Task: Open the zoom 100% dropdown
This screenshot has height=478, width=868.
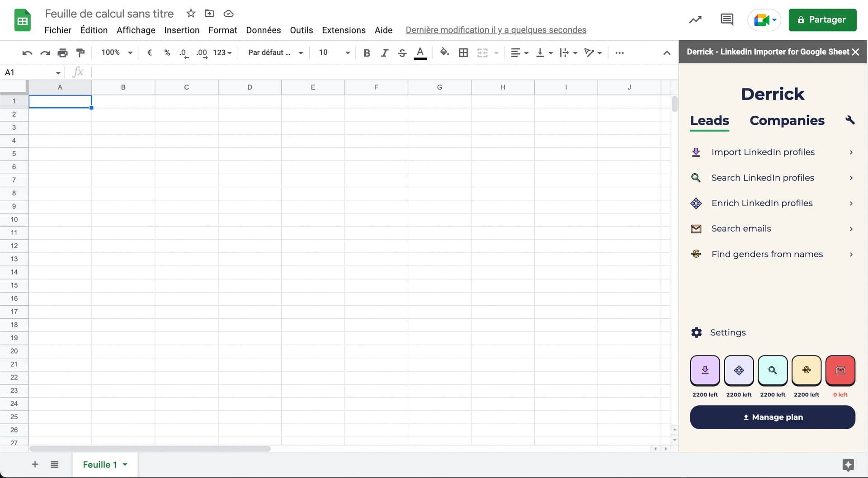Action: [117, 52]
